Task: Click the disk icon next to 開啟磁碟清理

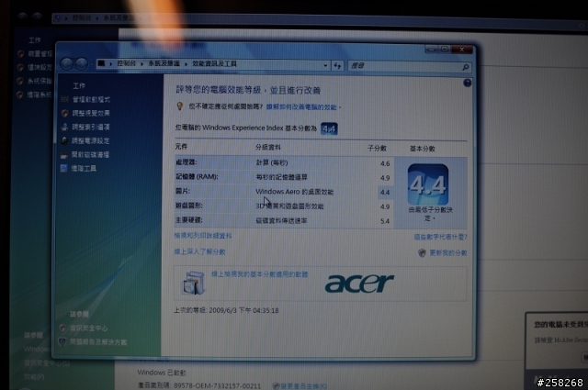Action: click(x=64, y=155)
